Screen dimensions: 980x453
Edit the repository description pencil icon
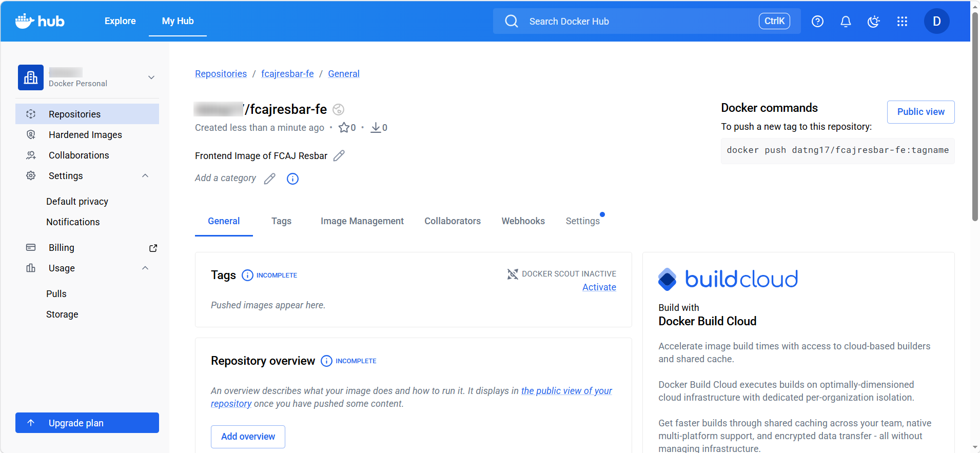pos(339,155)
